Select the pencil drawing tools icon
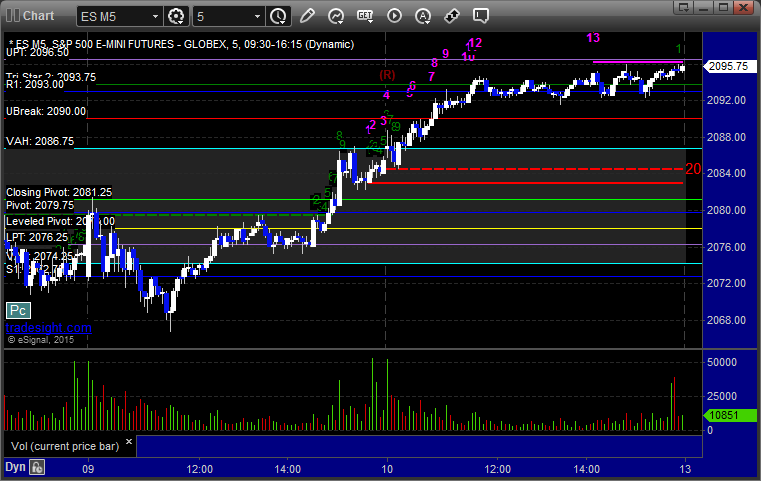 (307, 16)
